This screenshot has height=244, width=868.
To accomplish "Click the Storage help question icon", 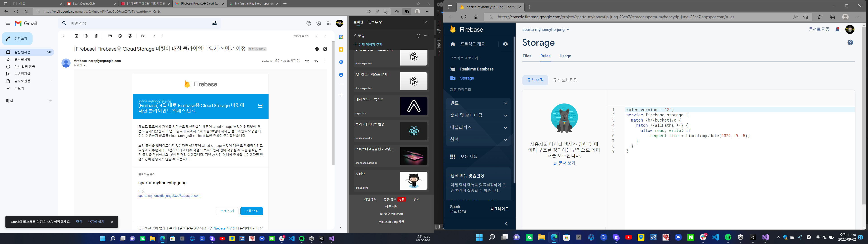I will (850, 42).
